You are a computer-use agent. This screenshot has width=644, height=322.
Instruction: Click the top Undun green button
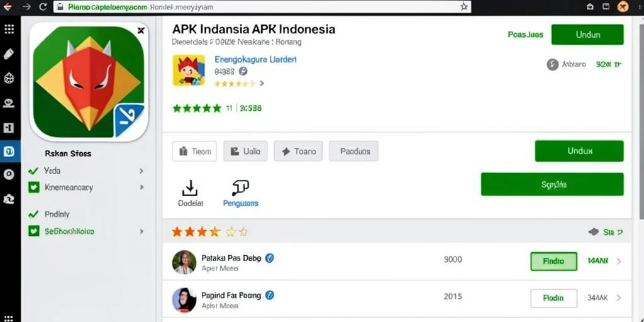(x=587, y=35)
